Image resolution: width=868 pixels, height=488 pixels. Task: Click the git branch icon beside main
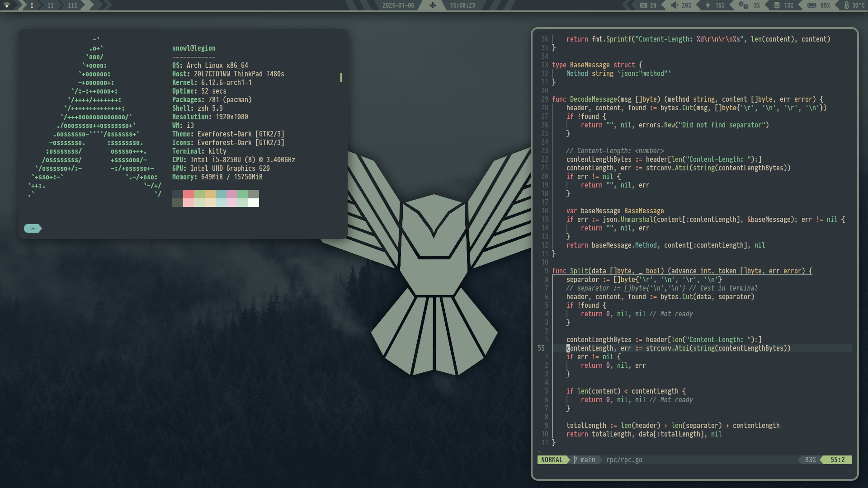coord(576,460)
